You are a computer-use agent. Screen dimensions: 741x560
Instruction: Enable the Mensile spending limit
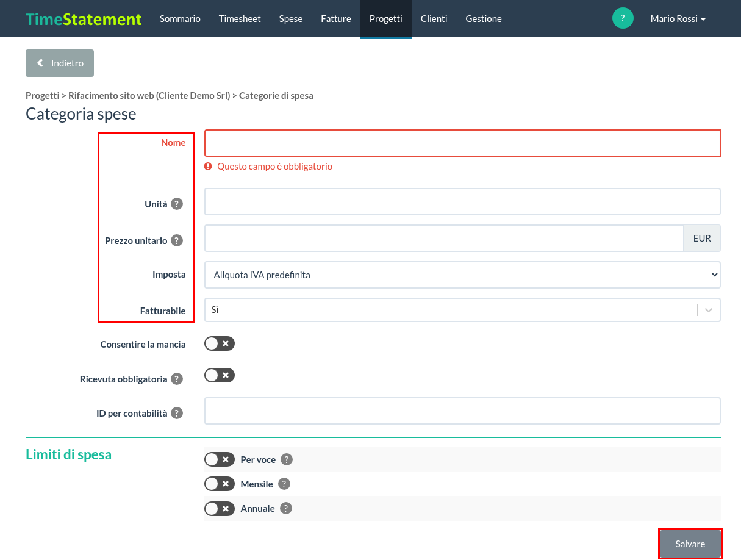pos(220,484)
